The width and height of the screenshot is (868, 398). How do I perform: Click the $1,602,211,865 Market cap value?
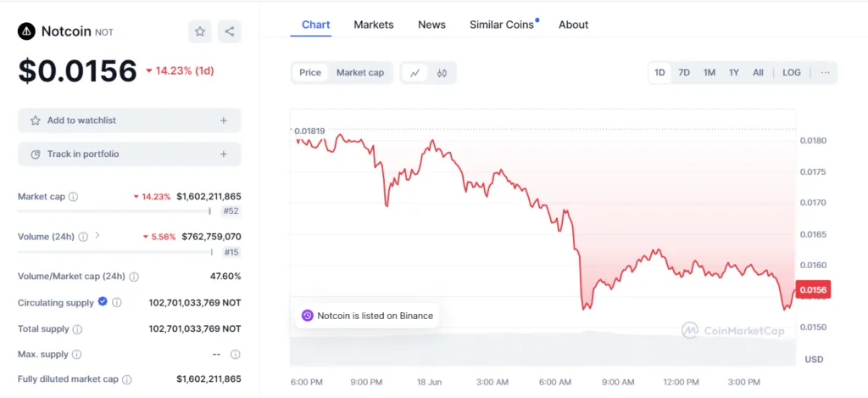point(209,196)
